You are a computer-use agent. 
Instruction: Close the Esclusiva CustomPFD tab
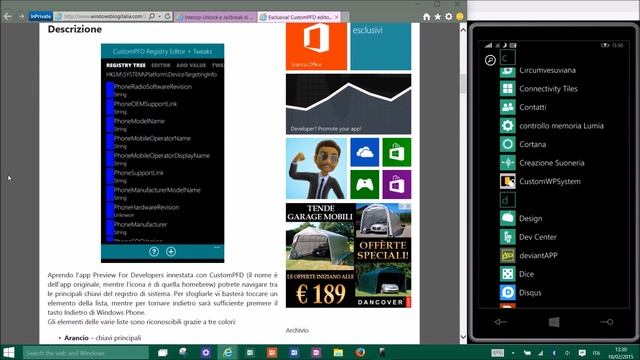point(336,17)
